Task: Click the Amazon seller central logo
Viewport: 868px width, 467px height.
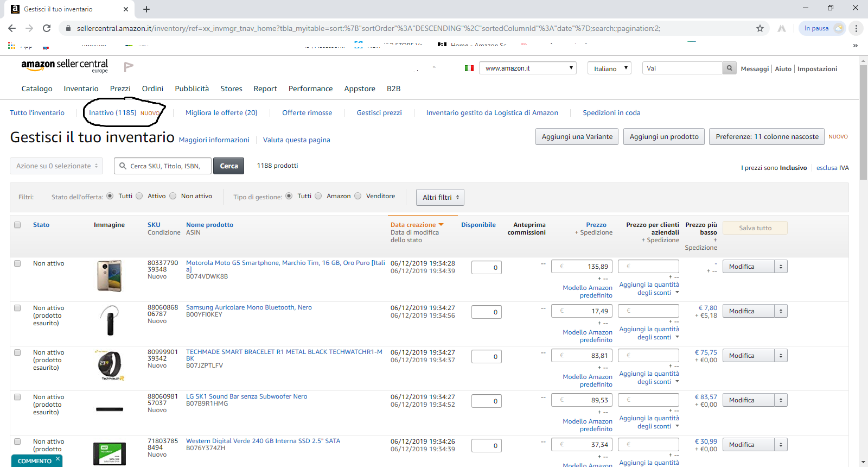Action: (x=65, y=66)
